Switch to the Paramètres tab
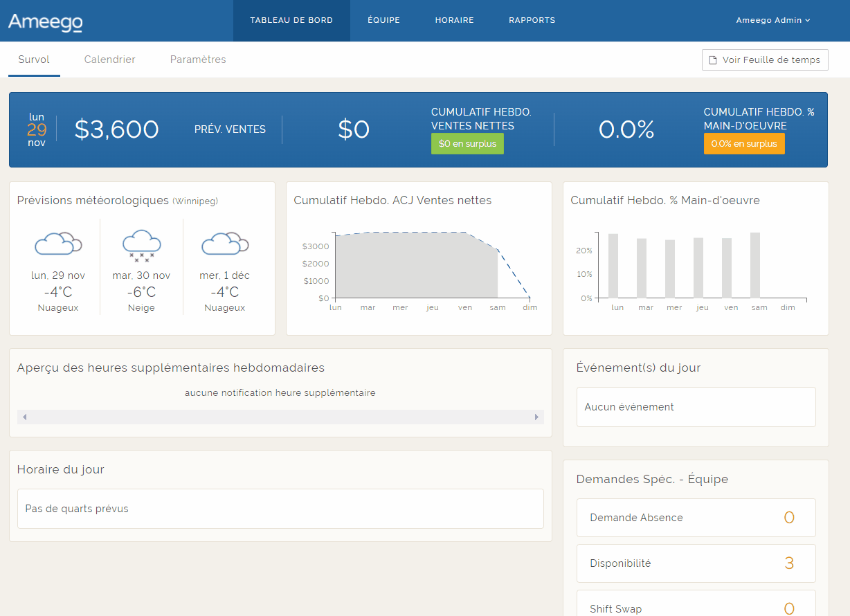Screen dimensions: 850x616 click(x=198, y=60)
